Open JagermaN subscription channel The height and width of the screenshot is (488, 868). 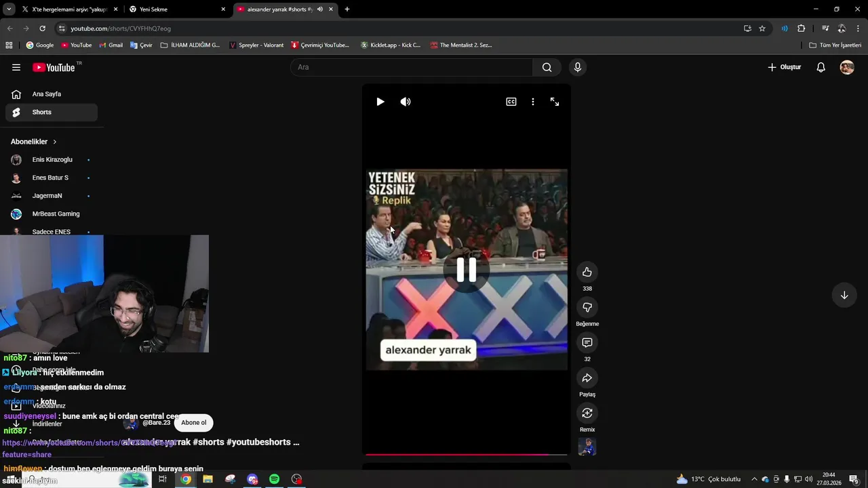pos(52,196)
